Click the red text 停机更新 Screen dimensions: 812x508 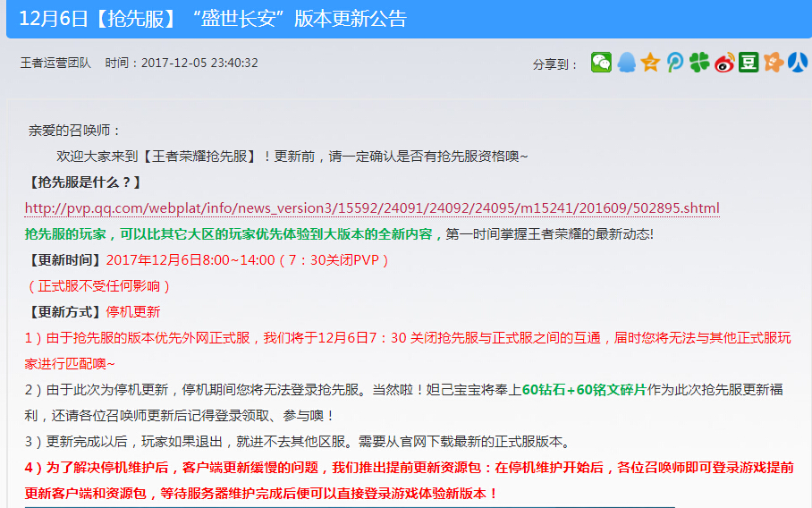(133, 312)
